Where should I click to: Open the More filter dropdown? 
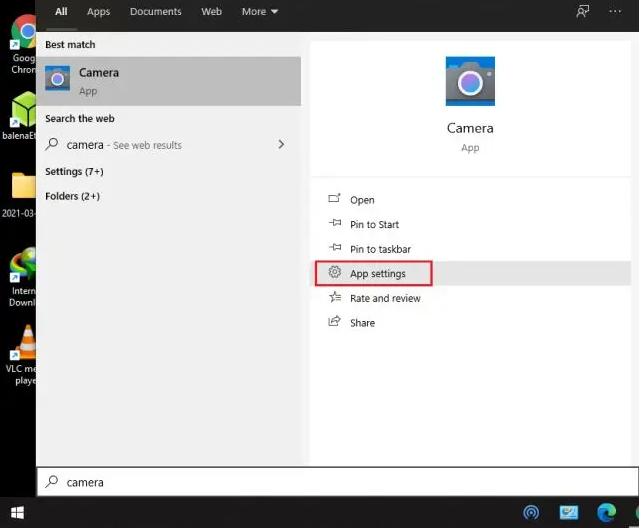[x=260, y=12]
